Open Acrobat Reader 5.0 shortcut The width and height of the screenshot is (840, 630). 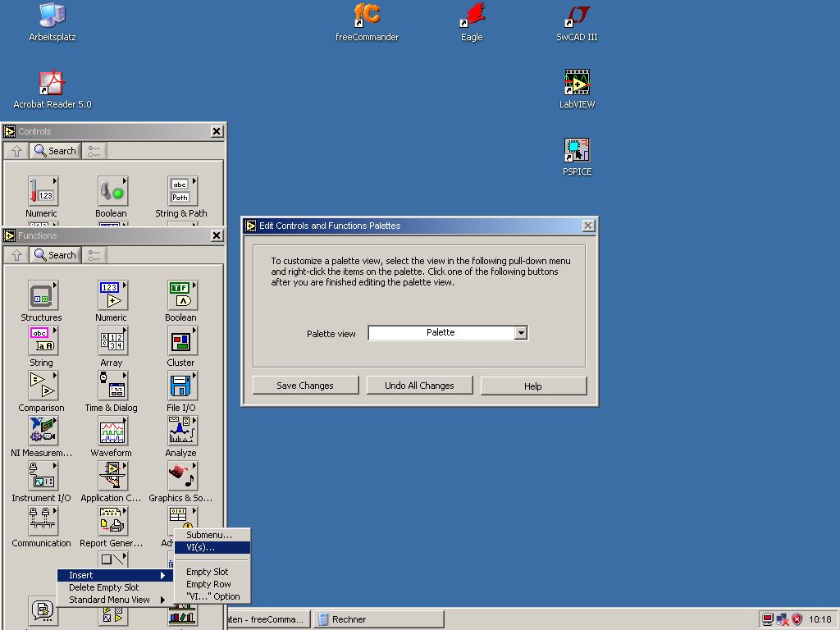(x=52, y=89)
